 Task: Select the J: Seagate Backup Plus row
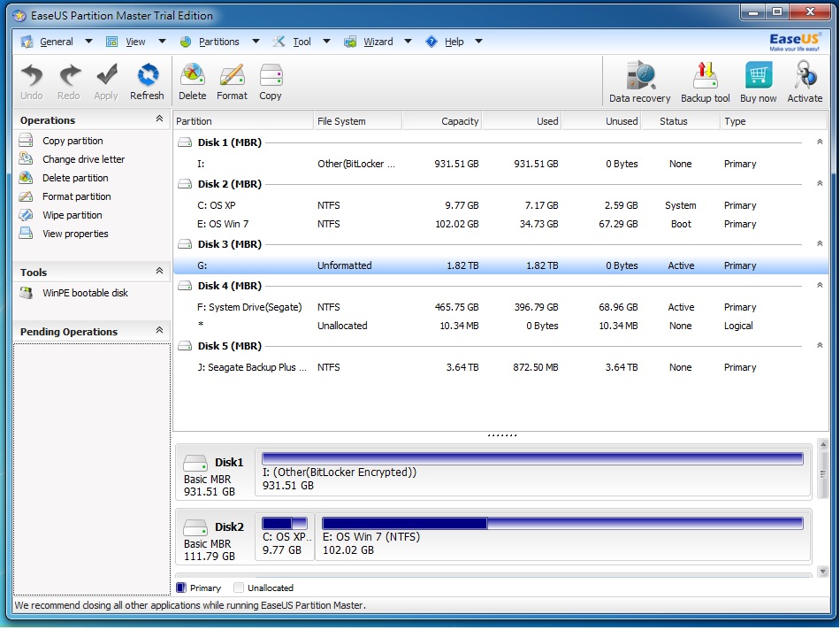(x=500, y=367)
